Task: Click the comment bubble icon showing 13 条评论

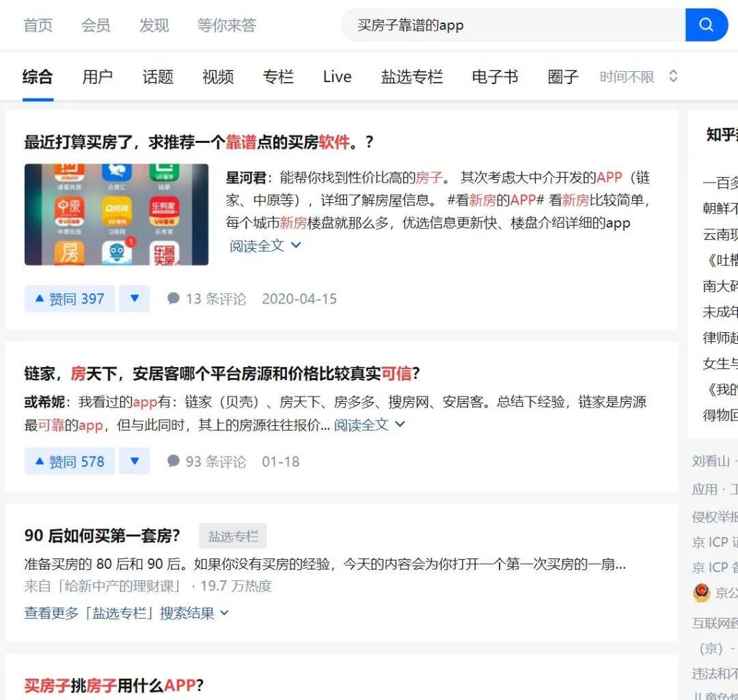Action: coord(175,299)
